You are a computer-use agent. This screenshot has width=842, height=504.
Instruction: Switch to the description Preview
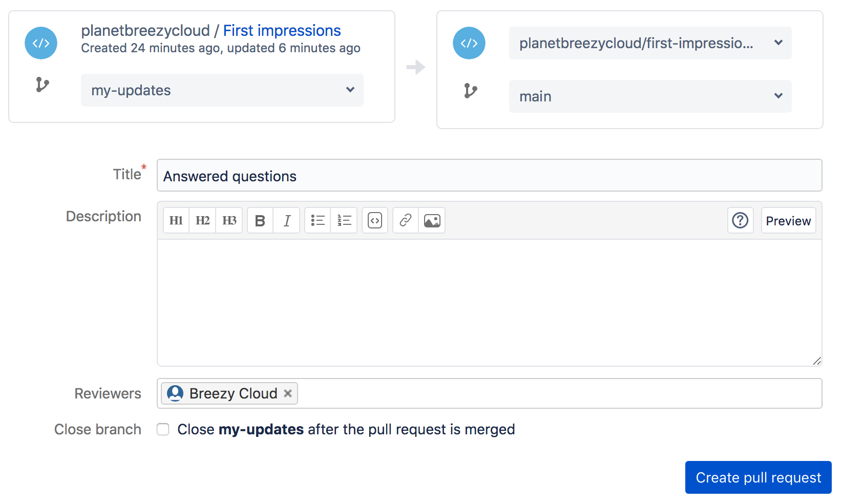788,220
